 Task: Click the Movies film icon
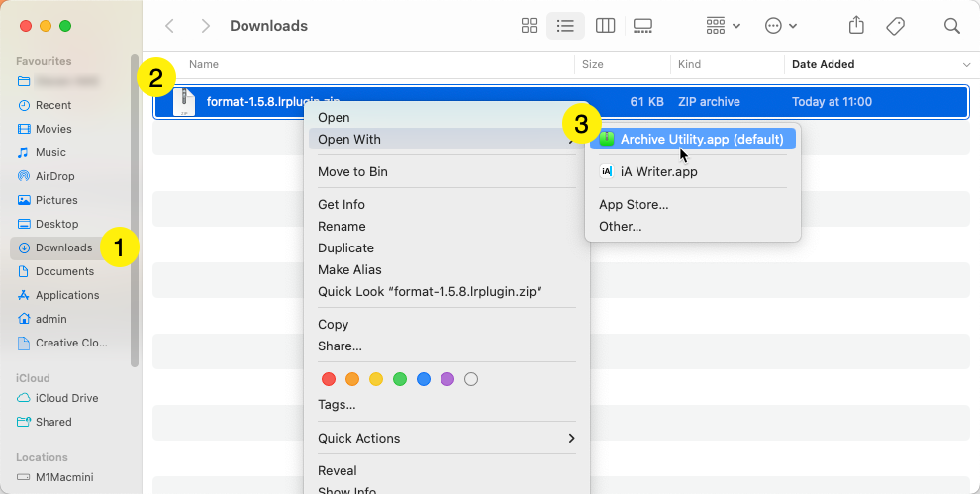(x=24, y=129)
